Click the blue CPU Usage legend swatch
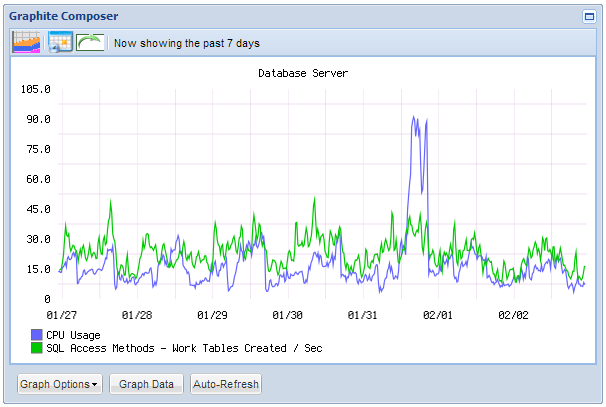The image size is (606, 407). pos(36,335)
